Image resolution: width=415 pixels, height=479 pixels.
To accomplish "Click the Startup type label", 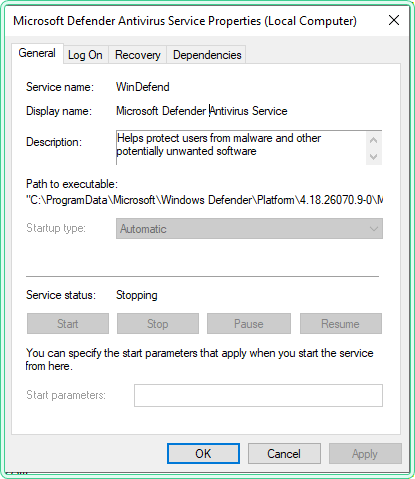I will [56, 228].
